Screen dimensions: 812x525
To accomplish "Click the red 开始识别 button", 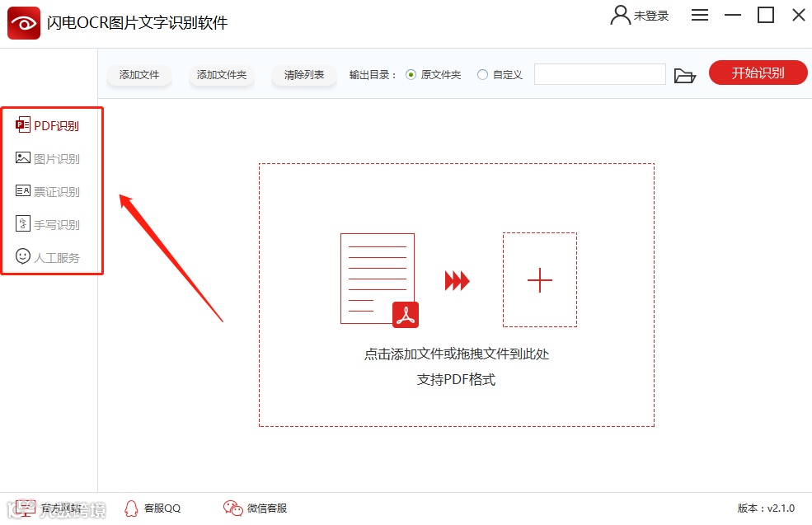I will click(x=758, y=73).
